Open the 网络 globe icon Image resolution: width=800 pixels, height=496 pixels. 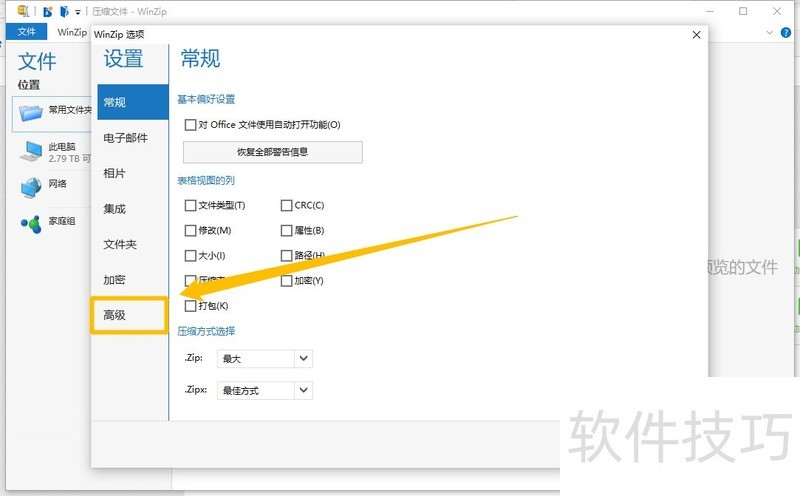[31, 187]
